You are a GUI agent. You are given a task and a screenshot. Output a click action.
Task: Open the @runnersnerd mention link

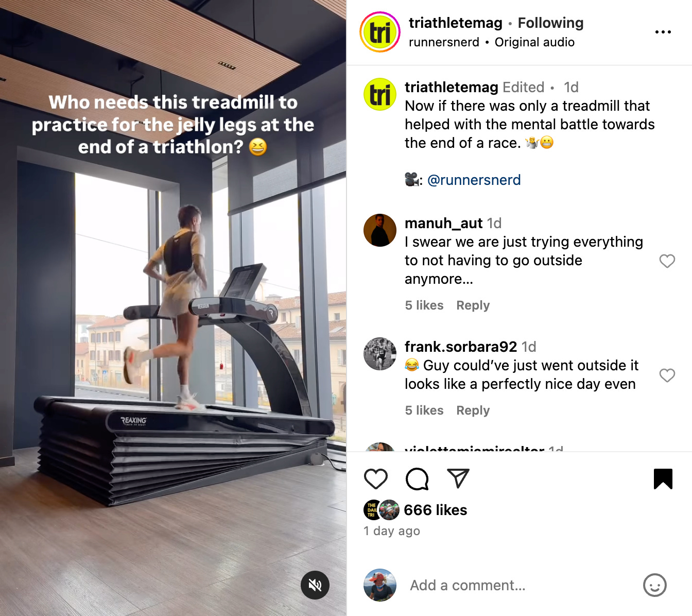click(474, 180)
